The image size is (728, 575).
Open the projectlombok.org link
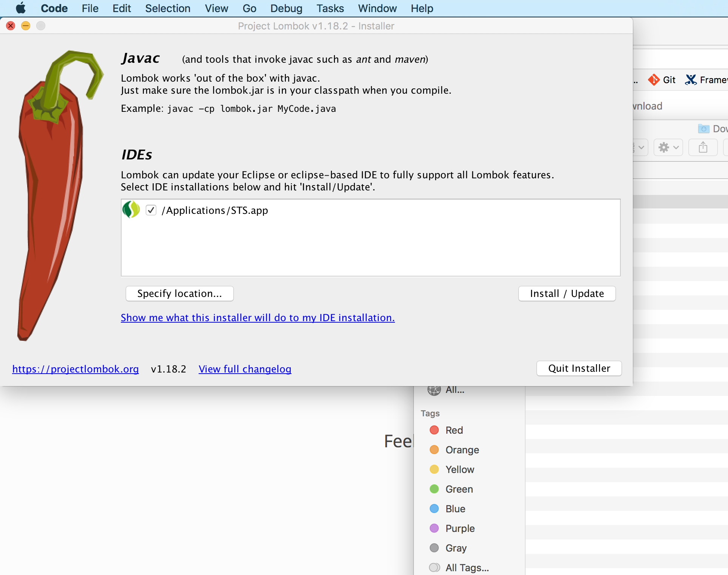[76, 369]
